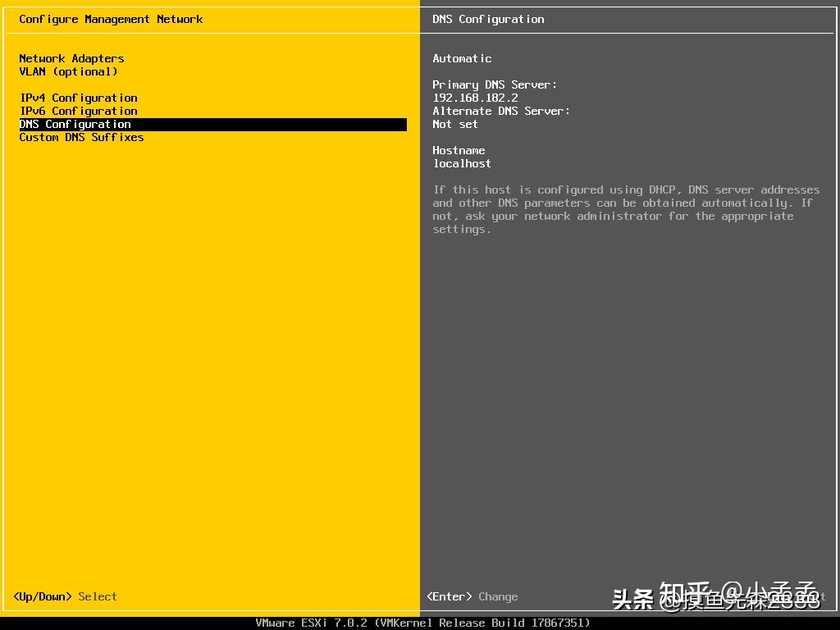The image size is (840, 630).
Task: Click the DHCP help description paragraph
Action: 626,209
